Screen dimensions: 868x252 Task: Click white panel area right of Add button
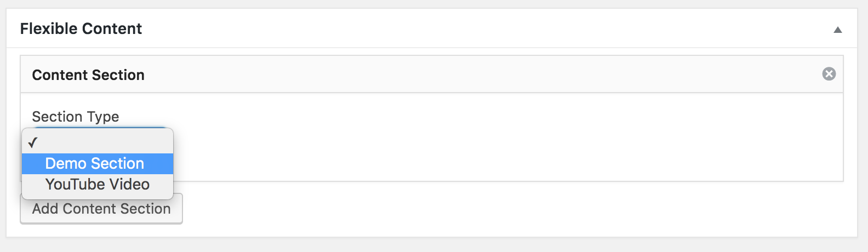(x=493, y=211)
